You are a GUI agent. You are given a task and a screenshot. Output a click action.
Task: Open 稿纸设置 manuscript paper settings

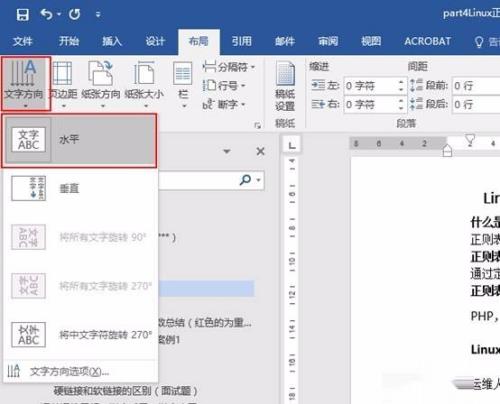[x=285, y=87]
